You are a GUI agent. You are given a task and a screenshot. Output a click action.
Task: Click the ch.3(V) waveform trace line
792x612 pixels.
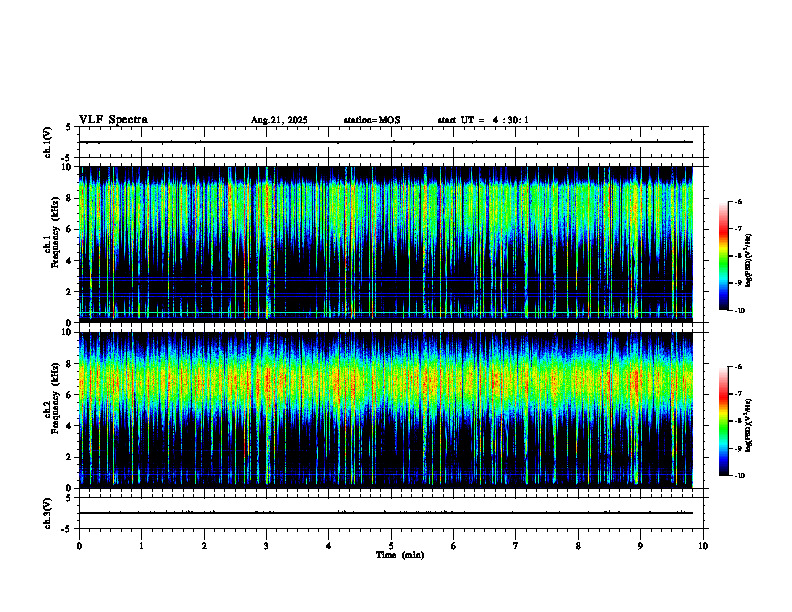click(x=386, y=513)
